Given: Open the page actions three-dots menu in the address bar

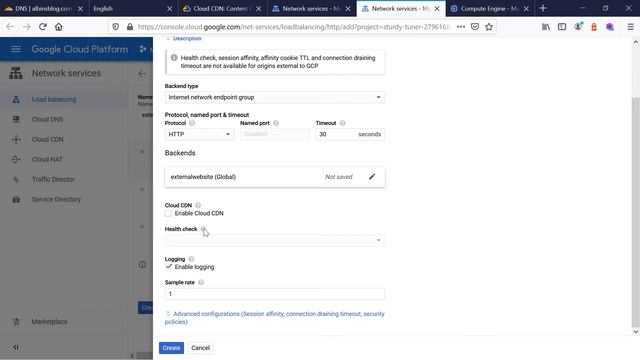Looking at the screenshot, I should (461, 27).
